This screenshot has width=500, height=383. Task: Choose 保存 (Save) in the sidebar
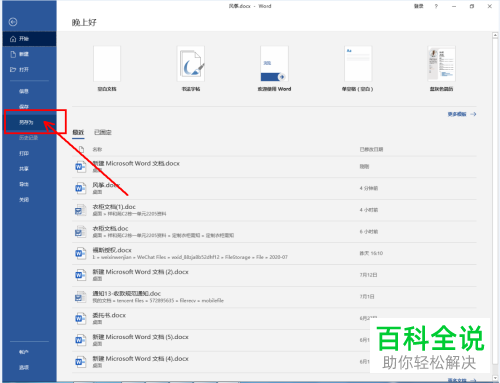[29, 106]
